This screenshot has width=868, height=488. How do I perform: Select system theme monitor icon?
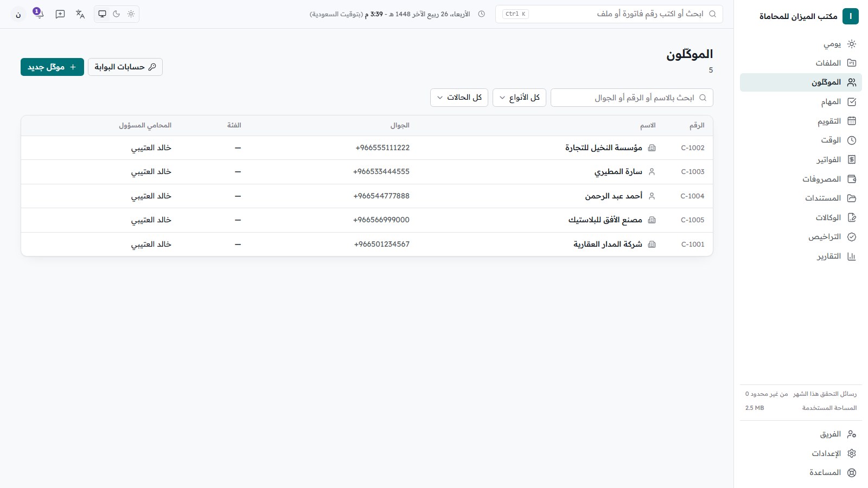(x=102, y=14)
